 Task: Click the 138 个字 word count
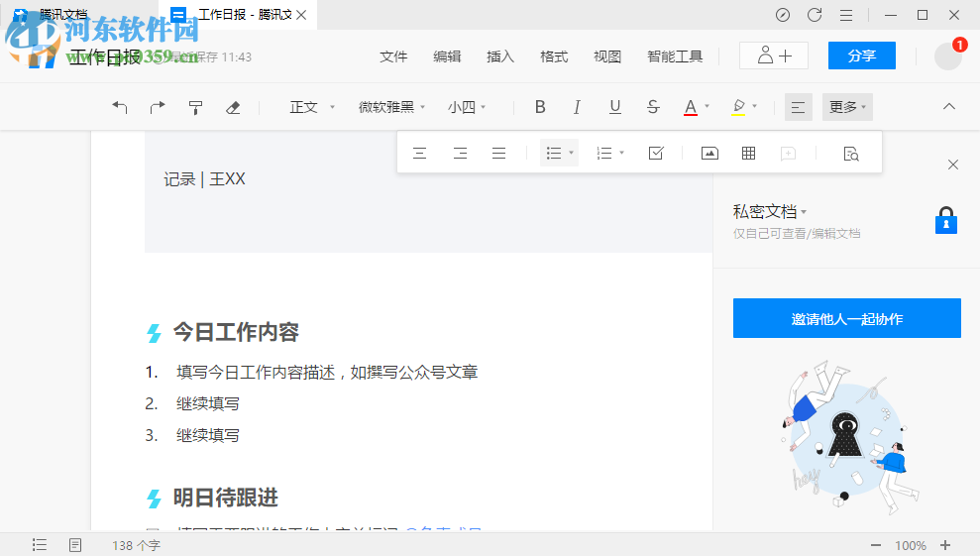coord(137,545)
